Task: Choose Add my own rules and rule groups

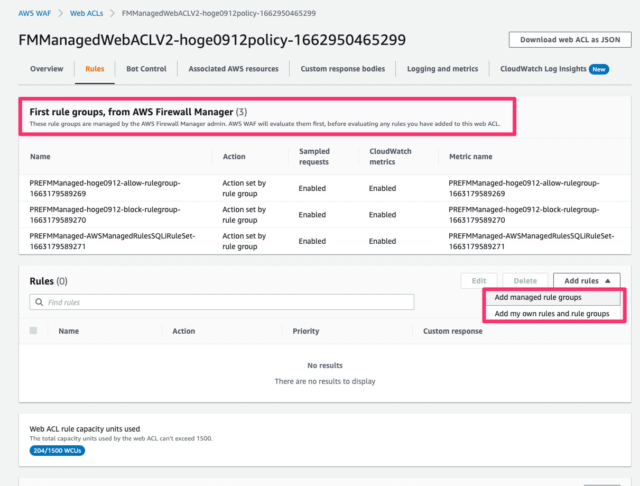Action: pos(552,313)
